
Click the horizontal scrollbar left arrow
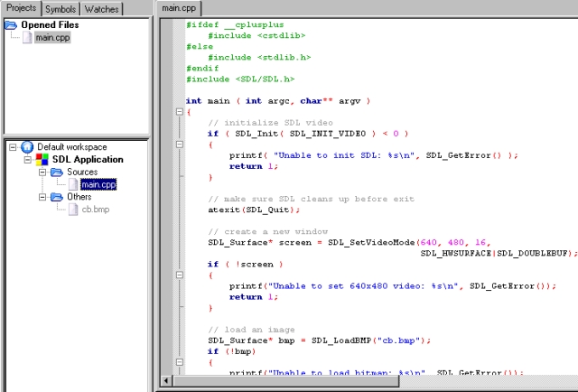click(165, 382)
